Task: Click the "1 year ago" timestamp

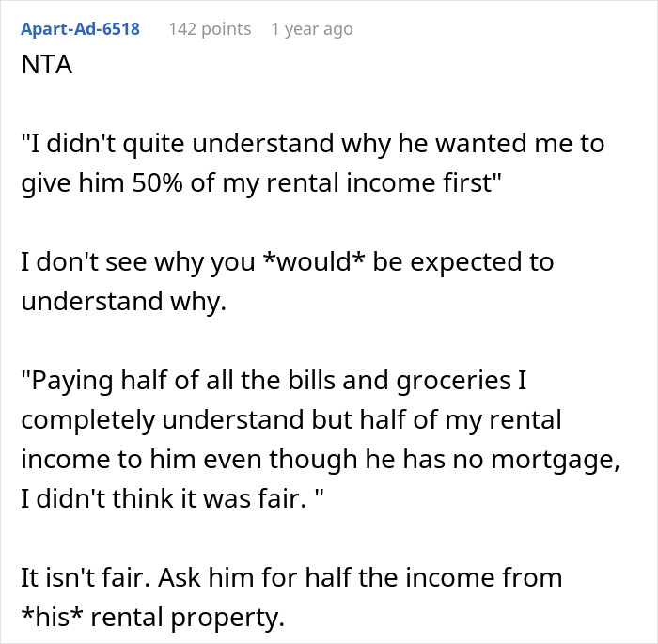Action: (x=311, y=29)
